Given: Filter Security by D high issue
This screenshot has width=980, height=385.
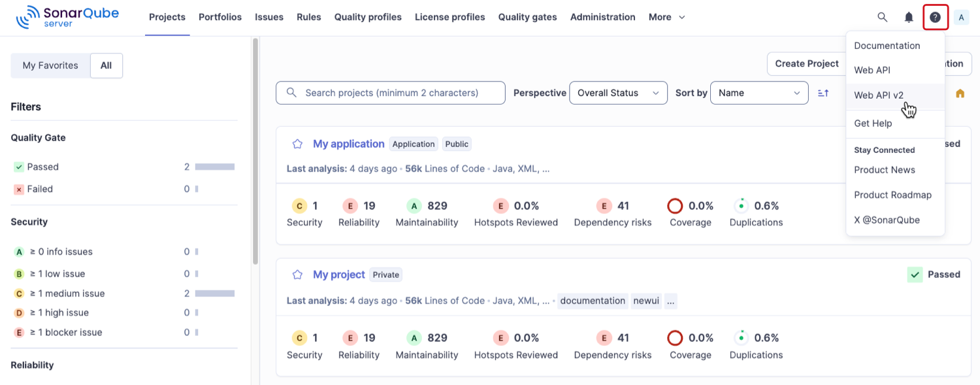Looking at the screenshot, I should (124, 312).
